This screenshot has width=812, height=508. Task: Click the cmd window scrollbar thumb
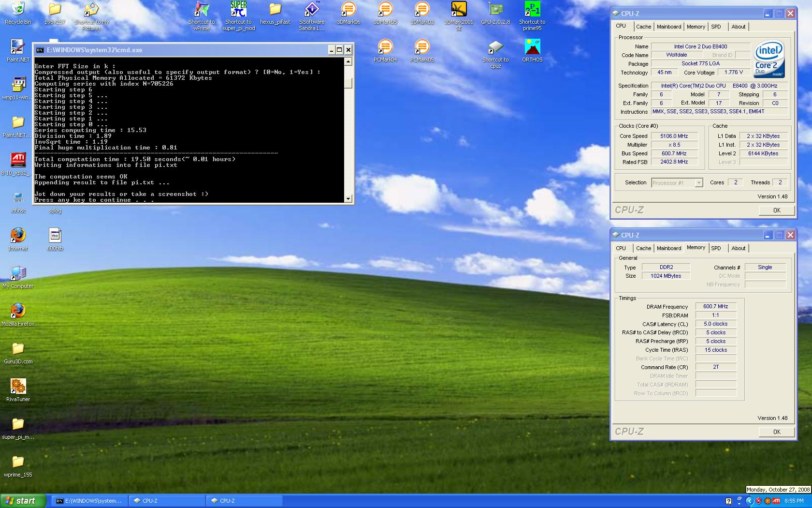[x=348, y=83]
